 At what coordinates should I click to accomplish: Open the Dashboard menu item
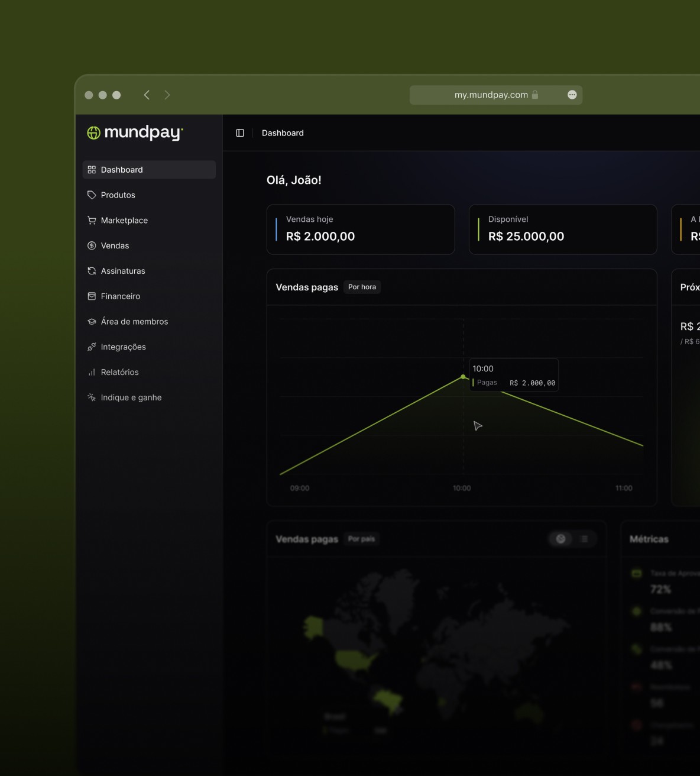pyautogui.click(x=149, y=170)
